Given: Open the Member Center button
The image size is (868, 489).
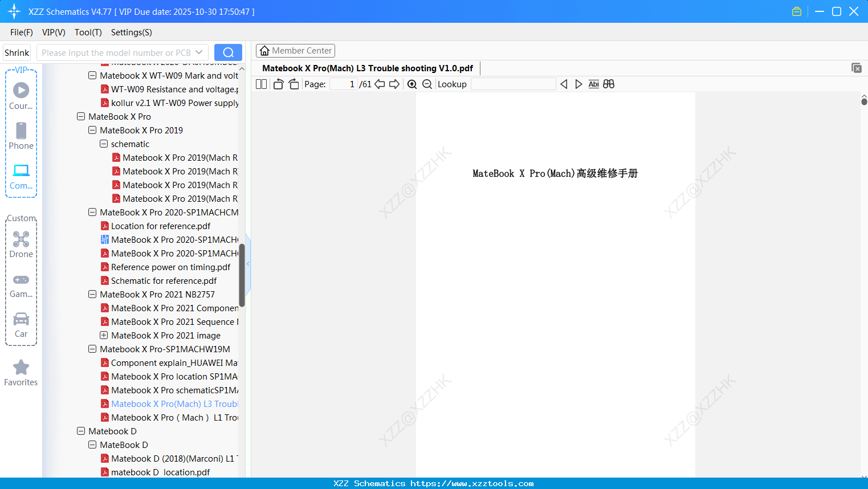Looking at the screenshot, I should click(x=295, y=51).
